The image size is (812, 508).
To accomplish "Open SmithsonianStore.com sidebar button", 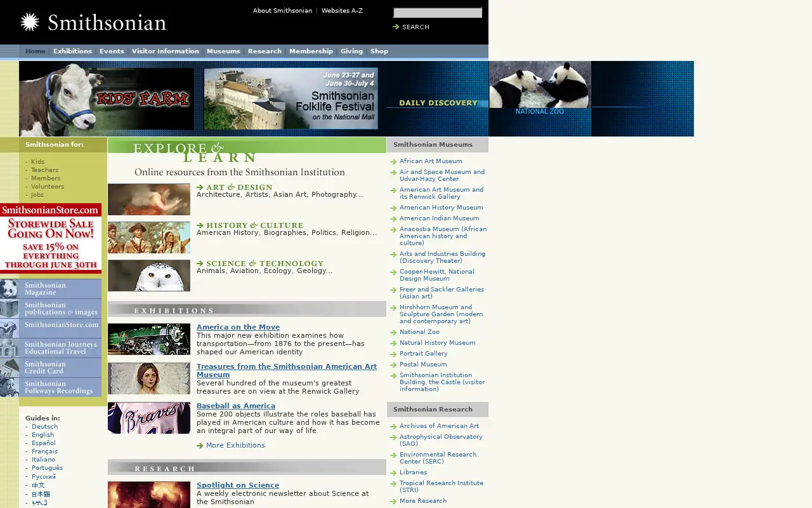I will pos(51,328).
